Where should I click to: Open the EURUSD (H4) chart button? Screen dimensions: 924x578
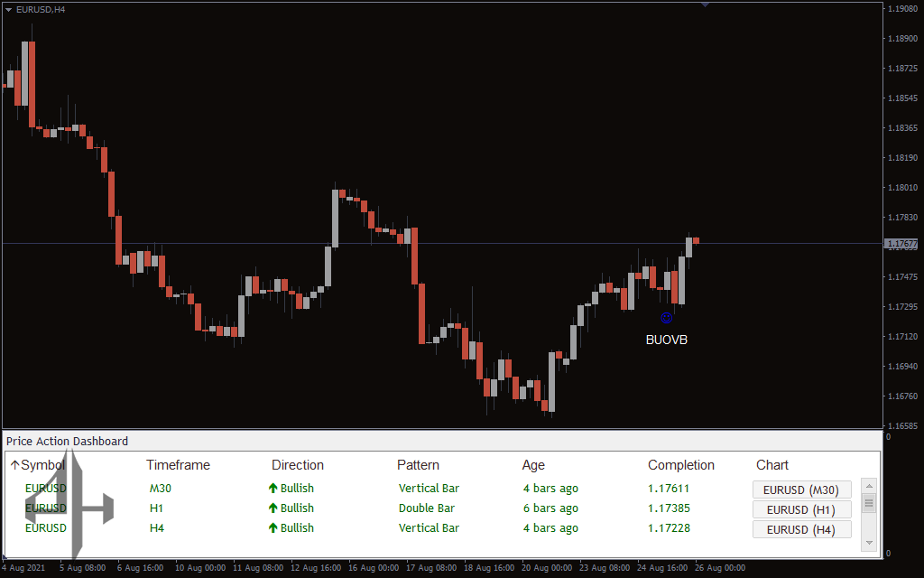click(801, 529)
